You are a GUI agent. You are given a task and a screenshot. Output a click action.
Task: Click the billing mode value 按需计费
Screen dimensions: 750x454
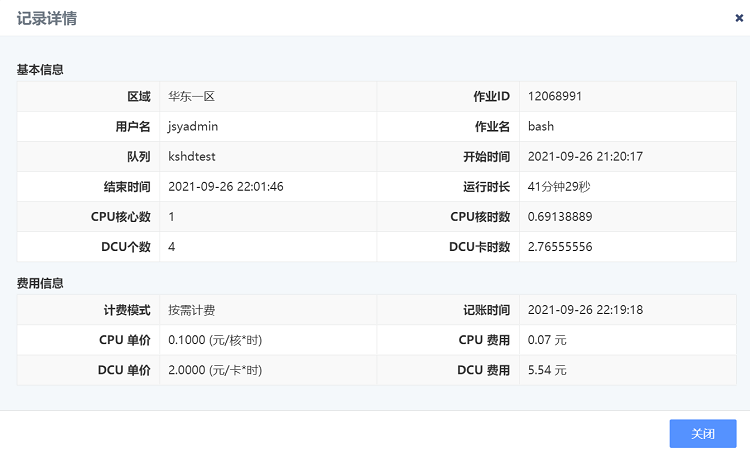click(191, 310)
